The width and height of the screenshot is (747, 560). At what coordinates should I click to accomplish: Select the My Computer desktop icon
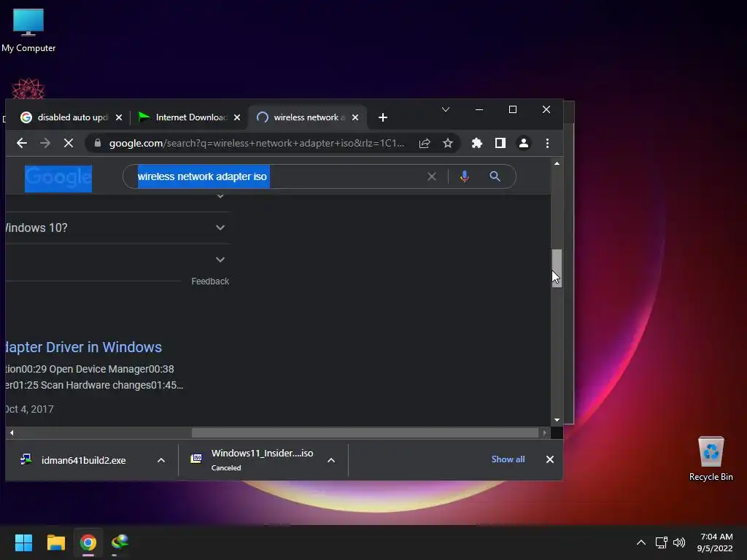coord(28,31)
